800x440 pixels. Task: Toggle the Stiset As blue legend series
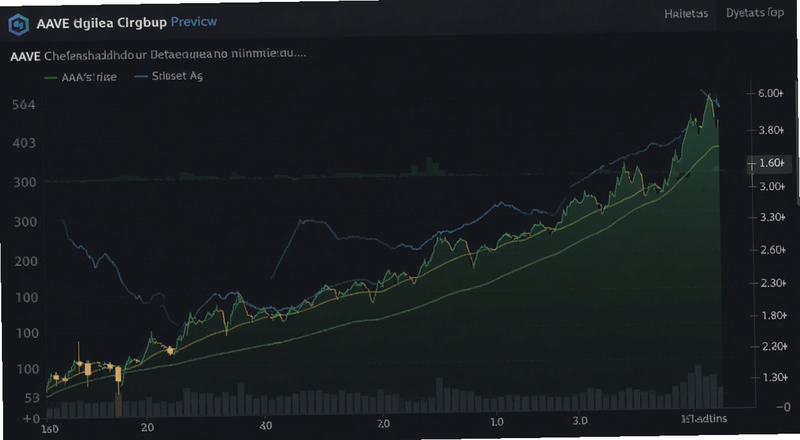[169, 76]
